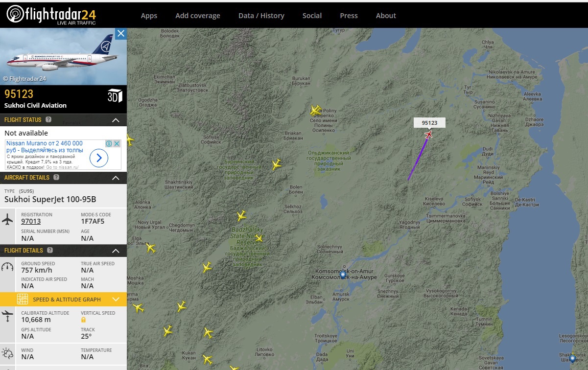The width and height of the screenshot is (588, 370).
Task: Click the Komsomolsk-on-Amur airport pin
Action: [x=343, y=275]
